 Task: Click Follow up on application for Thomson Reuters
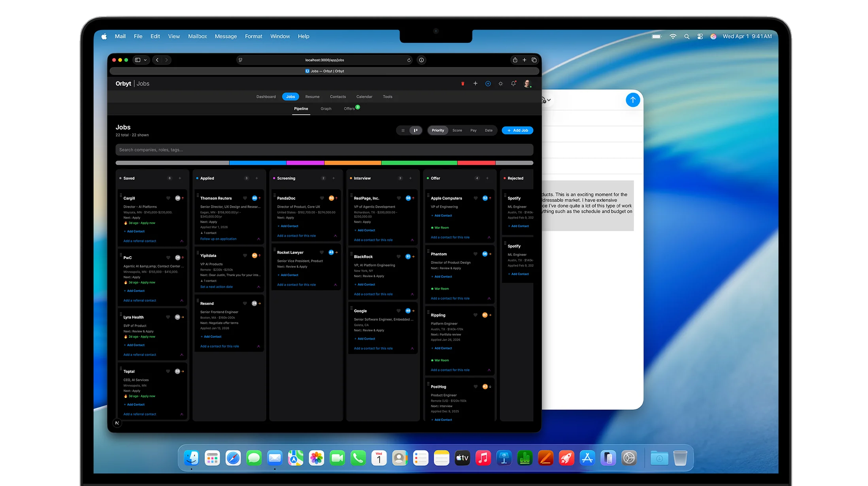tap(218, 239)
